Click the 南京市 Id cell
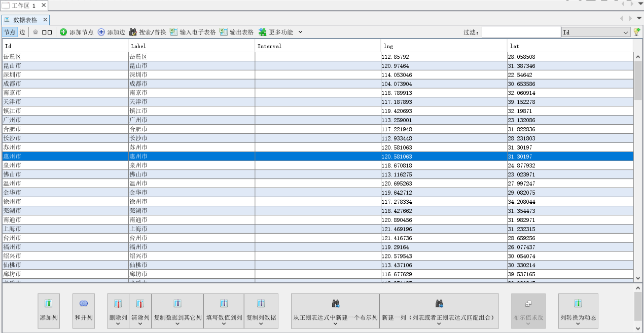The image size is (644, 333). 65,93
